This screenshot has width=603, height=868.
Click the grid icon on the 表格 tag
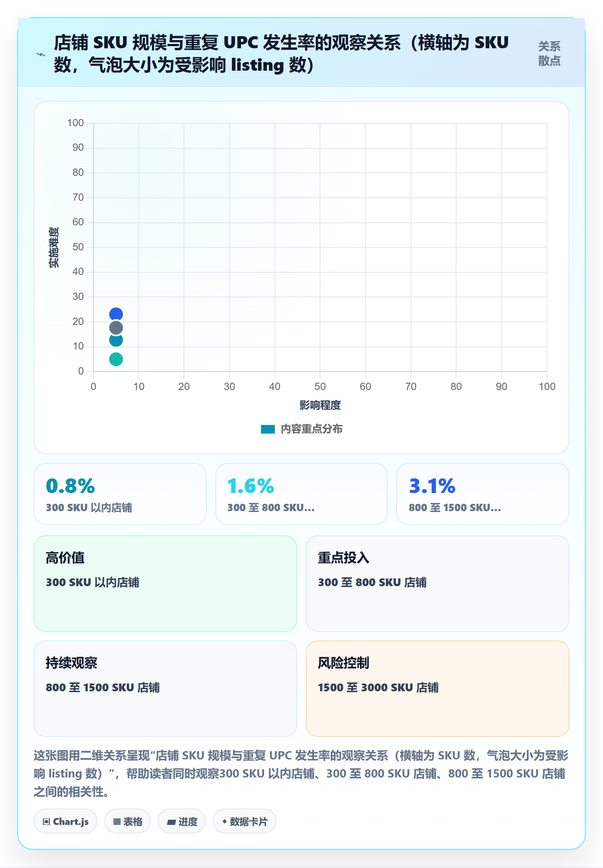(117, 822)
